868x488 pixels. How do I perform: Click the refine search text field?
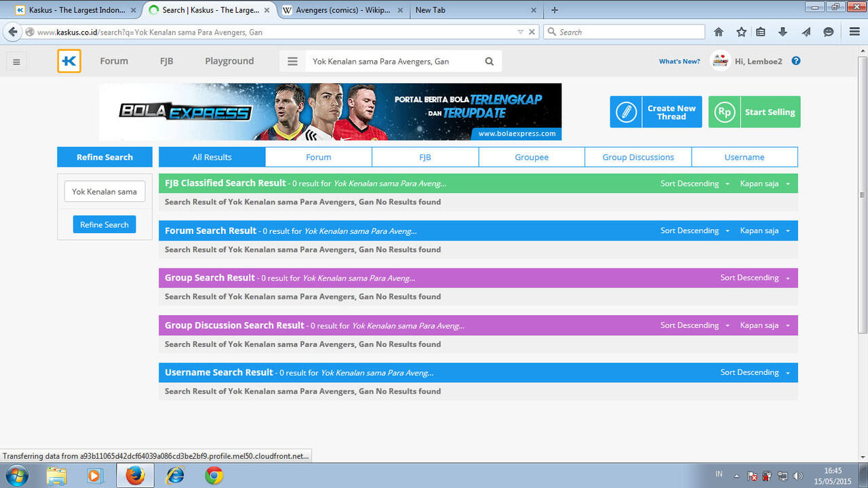tap(104, 192)
